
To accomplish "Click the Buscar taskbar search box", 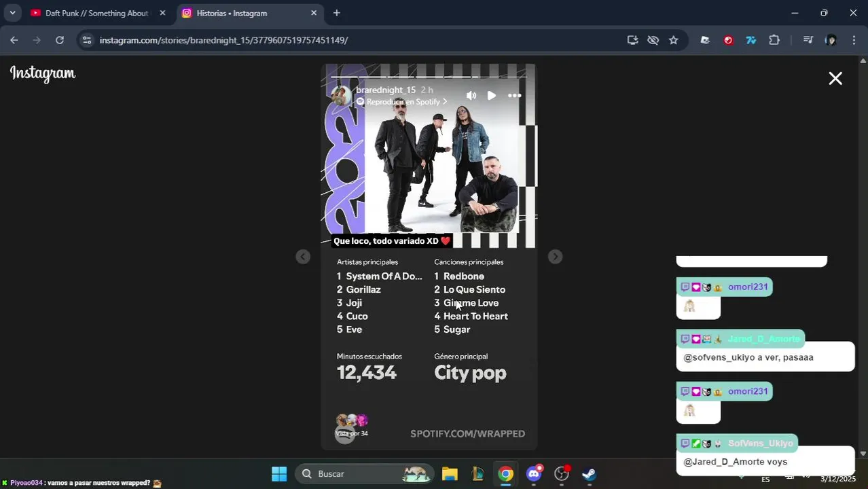I will pyautogui.click(x=365, y=473).
